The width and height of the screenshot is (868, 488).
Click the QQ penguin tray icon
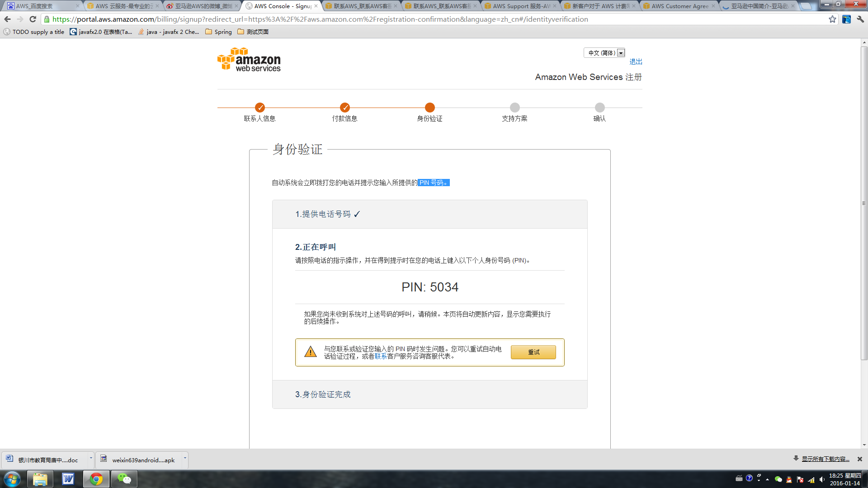coord(789,479)
